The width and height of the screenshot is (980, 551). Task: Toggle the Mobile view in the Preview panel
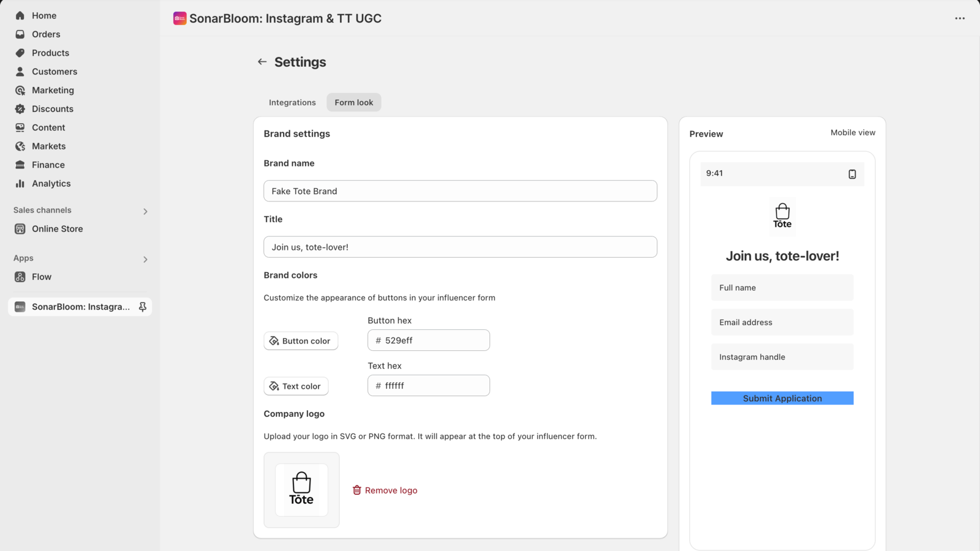[853, 132]
